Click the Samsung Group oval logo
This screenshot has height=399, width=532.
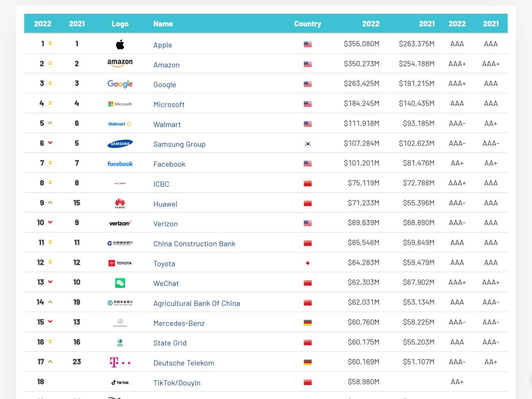pyautogui.click(x=120, y=143)
